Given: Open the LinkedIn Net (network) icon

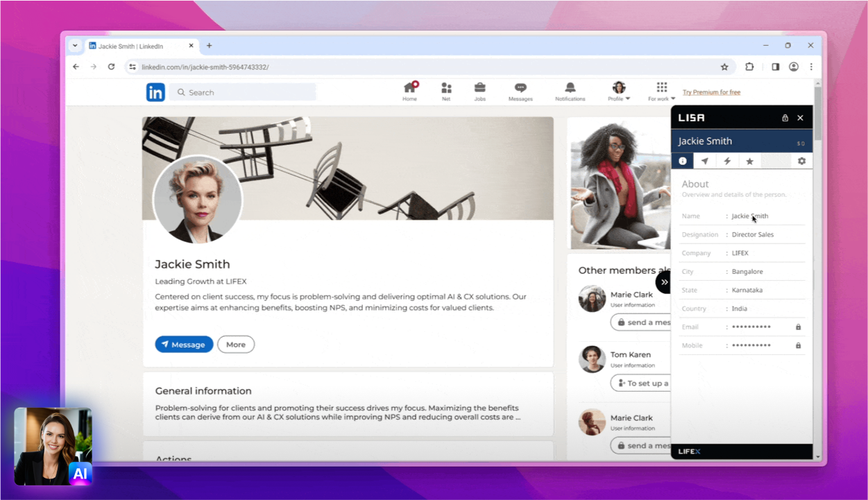Looking at the screenshot, I should 446,88.
